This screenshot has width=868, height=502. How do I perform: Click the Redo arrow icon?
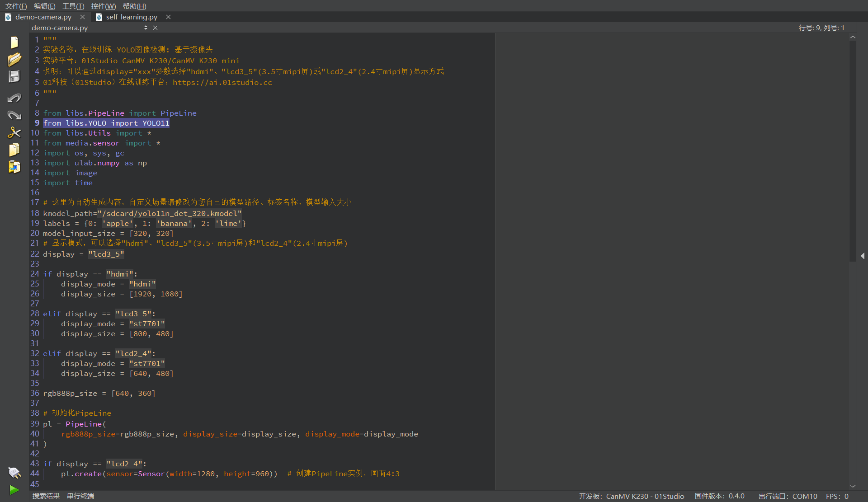coord(14,115)
